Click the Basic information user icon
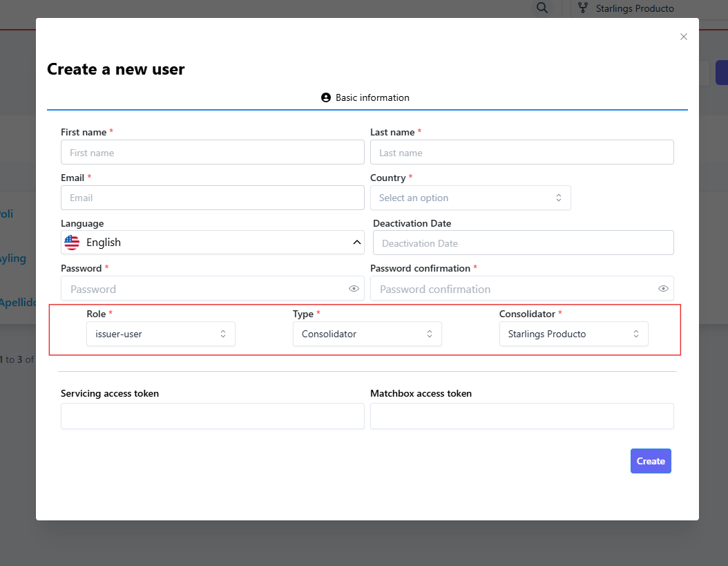 326,98
